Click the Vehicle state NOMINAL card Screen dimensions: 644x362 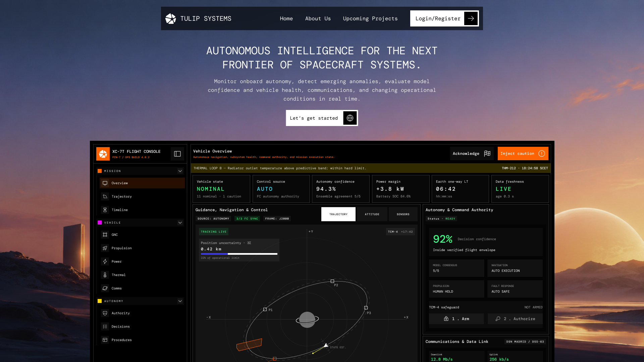(221, 189)
